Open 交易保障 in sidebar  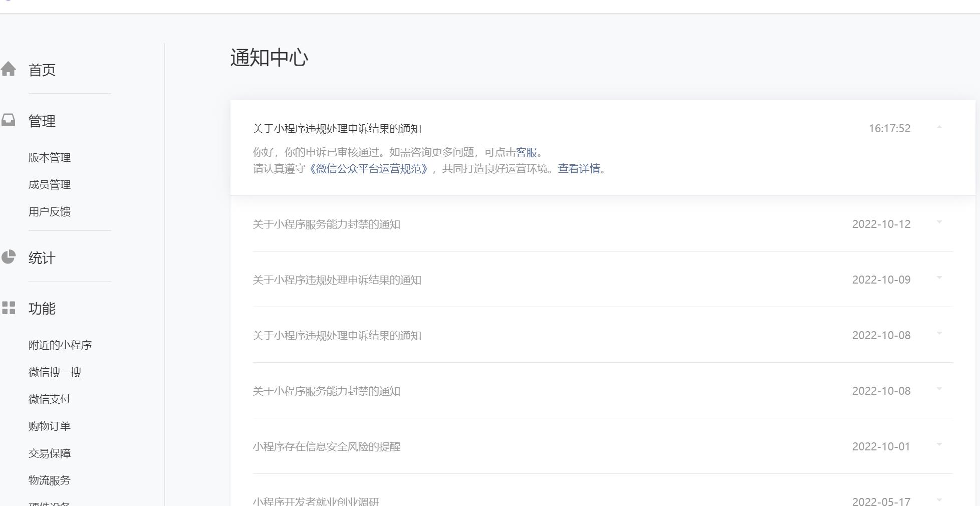(50, 453)
